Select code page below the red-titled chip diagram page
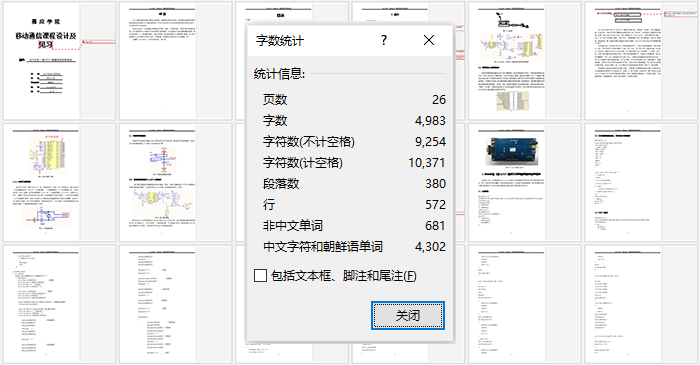Screen dimensions: 700x365 [59, 304]
